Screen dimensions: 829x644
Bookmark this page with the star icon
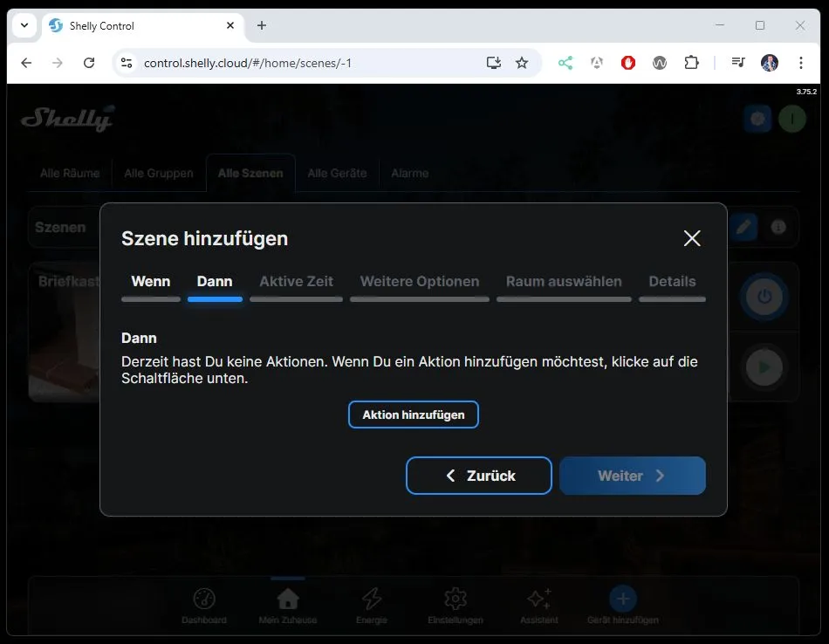[x=522, y=63]
